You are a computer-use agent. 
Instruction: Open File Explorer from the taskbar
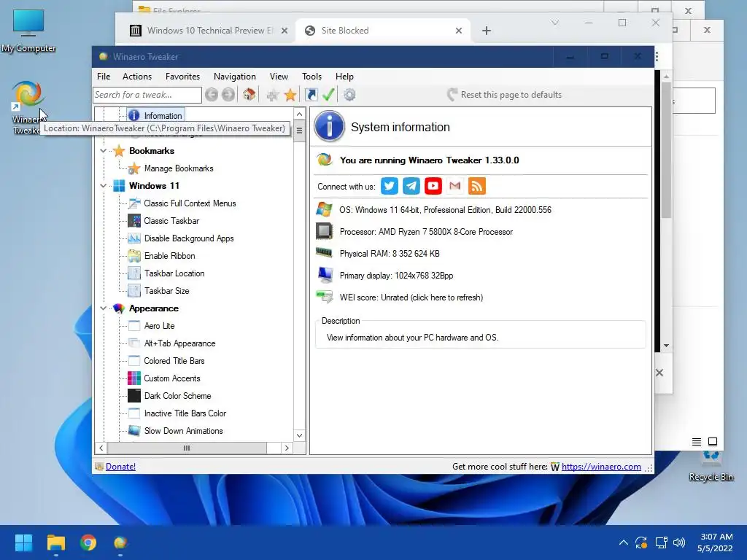coord(55,542)
